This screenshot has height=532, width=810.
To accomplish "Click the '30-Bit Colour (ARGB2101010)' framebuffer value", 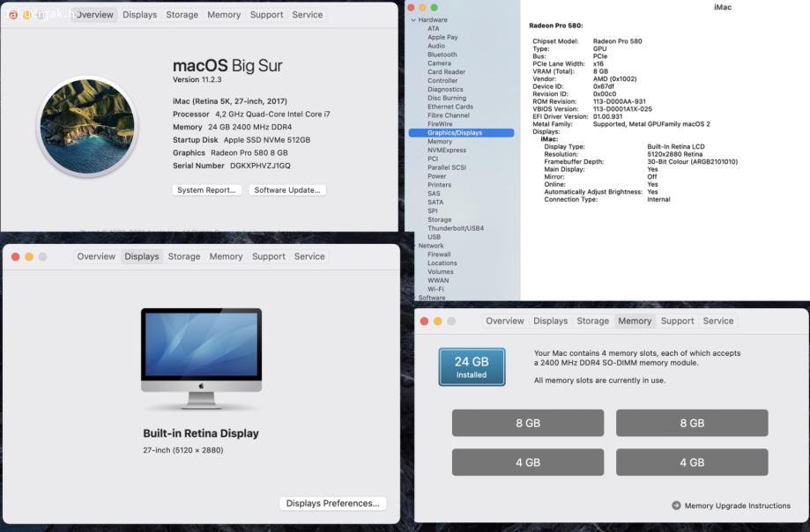I will click(692, 161).
